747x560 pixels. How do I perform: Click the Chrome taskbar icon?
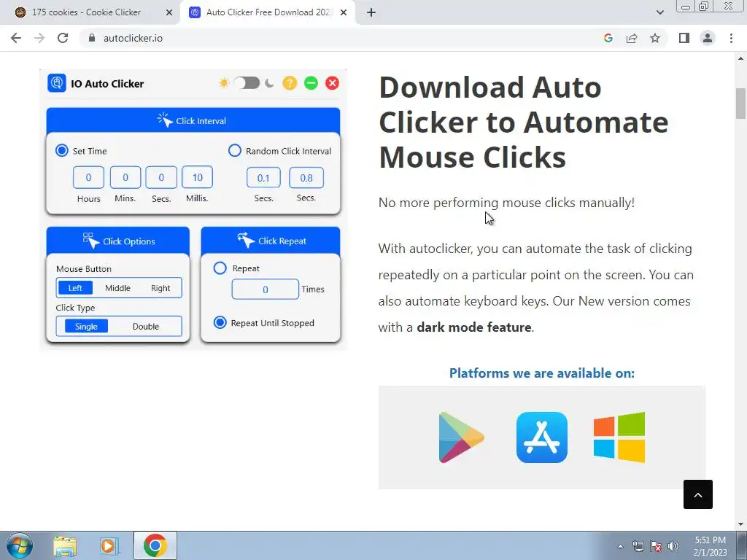coord(155,545)
